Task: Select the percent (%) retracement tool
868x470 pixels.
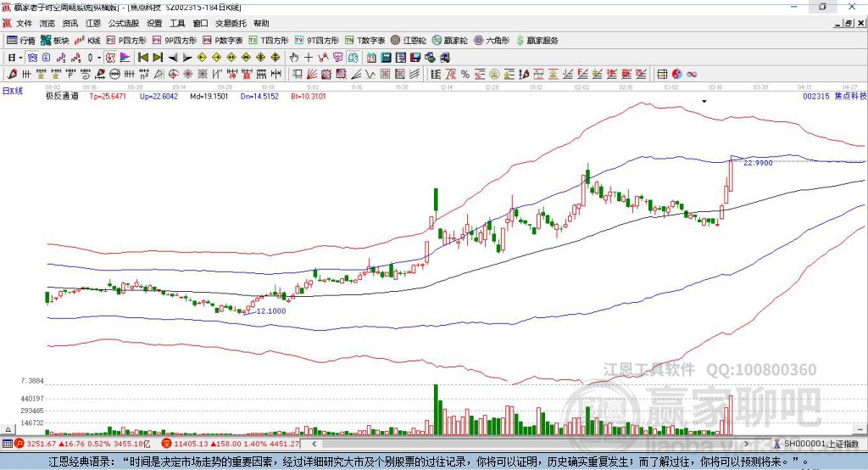Action: [465, 75]
